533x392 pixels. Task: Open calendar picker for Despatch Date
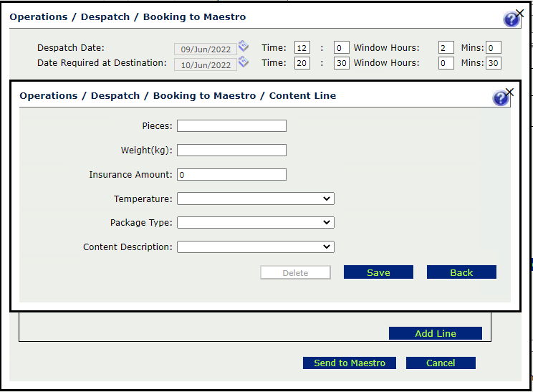(244, 46)
